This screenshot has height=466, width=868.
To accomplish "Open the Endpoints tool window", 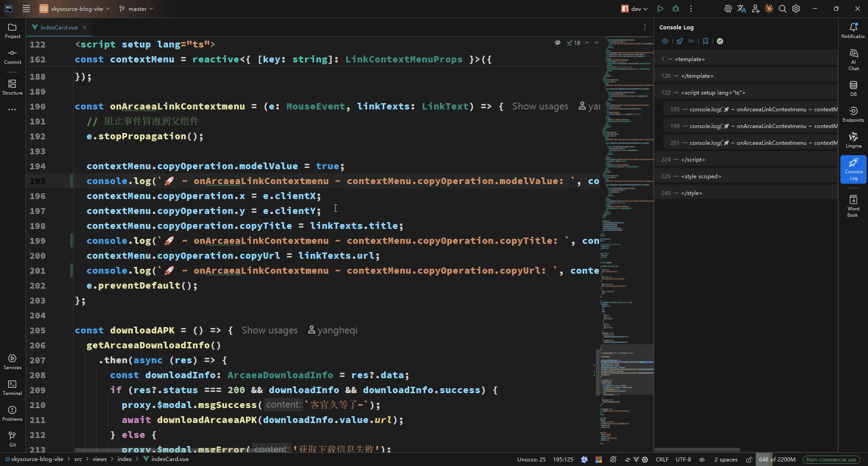I will click(x=853, y=114).
